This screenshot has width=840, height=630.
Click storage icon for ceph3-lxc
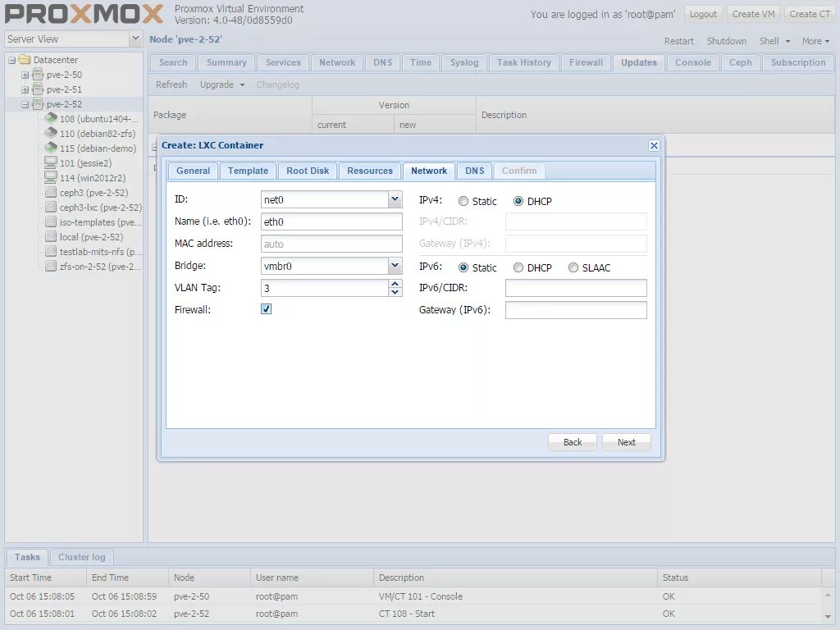click(x=51, y=207)
